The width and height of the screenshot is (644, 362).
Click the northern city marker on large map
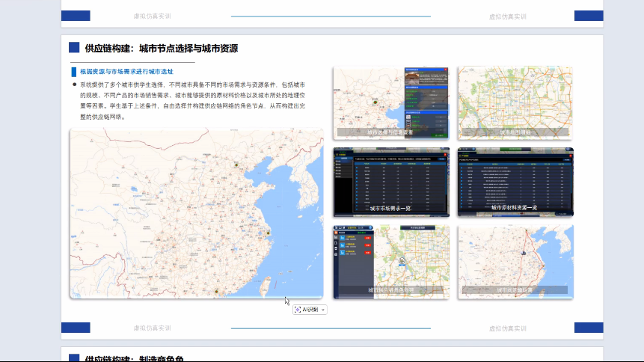click(x=236, y=164)
